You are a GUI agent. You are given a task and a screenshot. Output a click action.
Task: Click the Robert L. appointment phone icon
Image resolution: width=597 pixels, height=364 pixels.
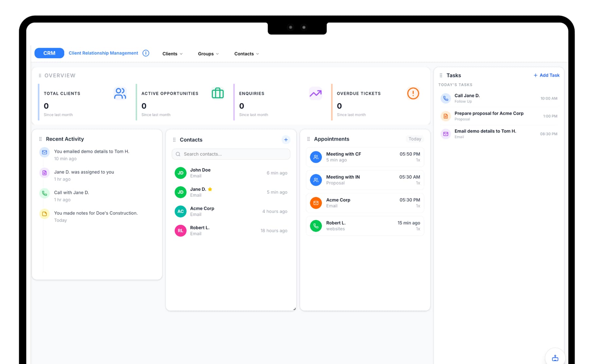click(x=316, y=226)
